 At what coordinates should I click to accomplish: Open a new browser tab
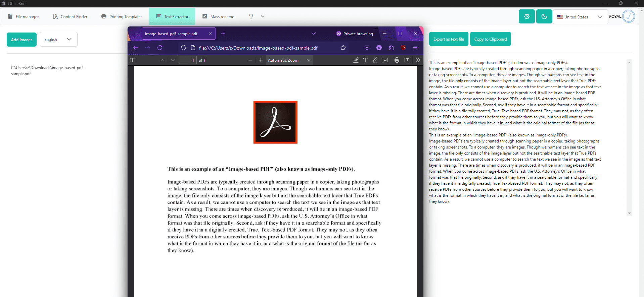[223, 34]
